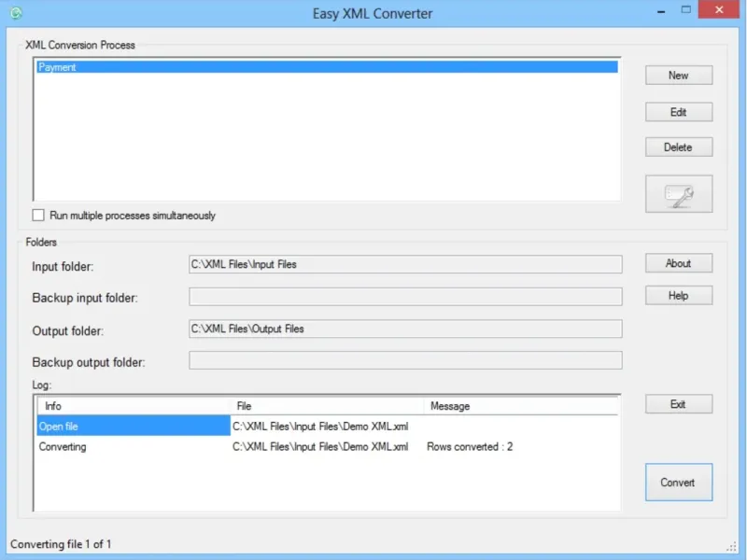This screenshot has width=747, height=560.
Task: Click the Demo XML.xml path in Open file row
Action: (x=320, y=427)
